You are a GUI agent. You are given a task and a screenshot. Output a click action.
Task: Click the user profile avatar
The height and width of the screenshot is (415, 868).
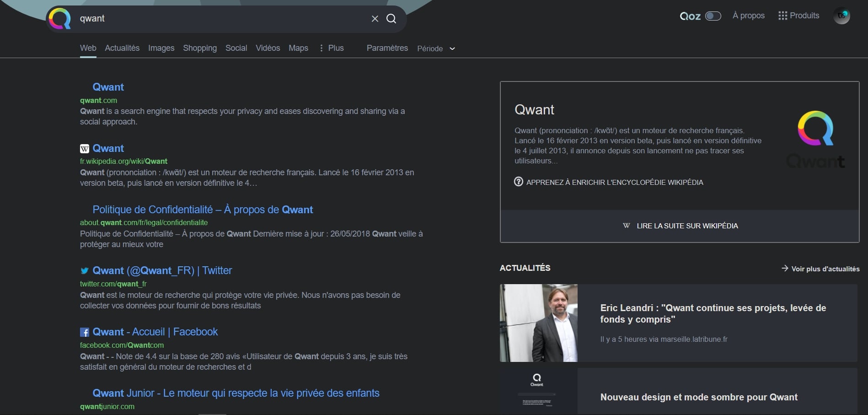click(x=842, y=16)
